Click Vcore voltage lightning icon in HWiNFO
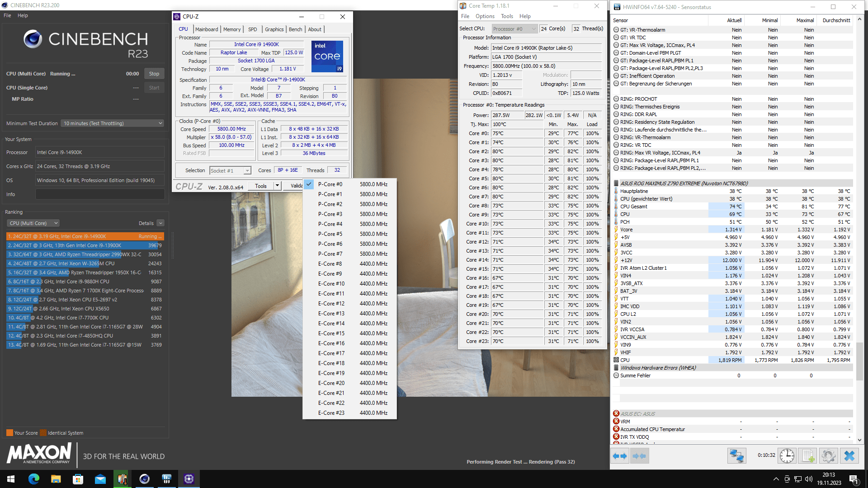The height and width of the screenshot is (488, 868). [616, 230]
